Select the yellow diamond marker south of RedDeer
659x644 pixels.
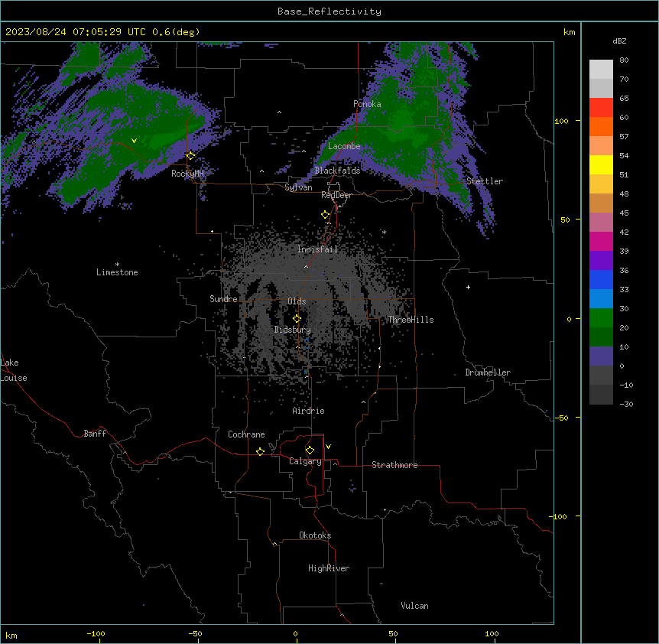coord(325,215)
